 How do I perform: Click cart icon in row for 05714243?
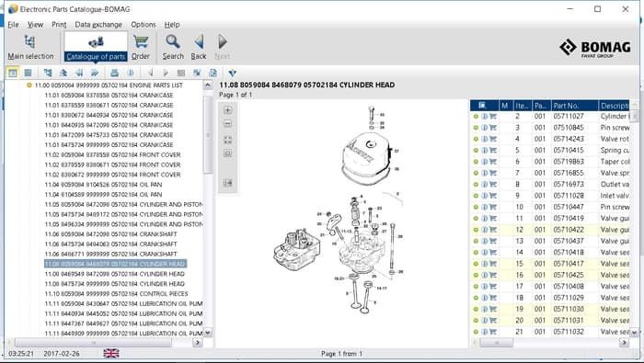(x=493, y=139)
